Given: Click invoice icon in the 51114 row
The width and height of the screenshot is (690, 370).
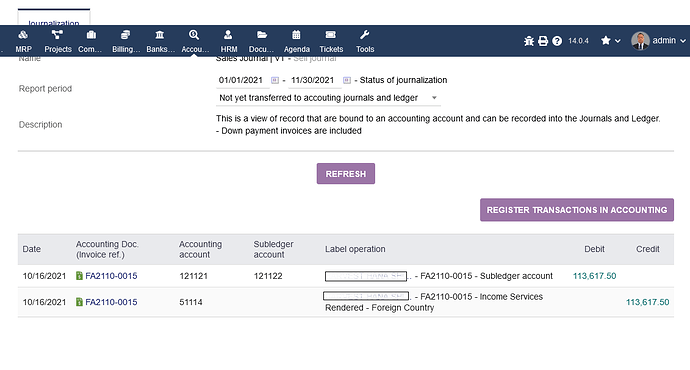Looking at the screenshot, I should 79,302.
